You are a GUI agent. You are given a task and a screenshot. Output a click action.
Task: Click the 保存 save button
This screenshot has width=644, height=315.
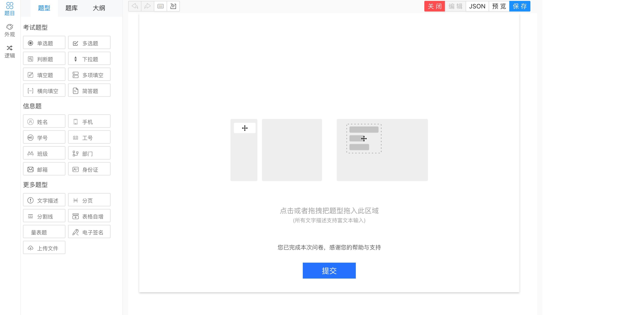(520, 6)
